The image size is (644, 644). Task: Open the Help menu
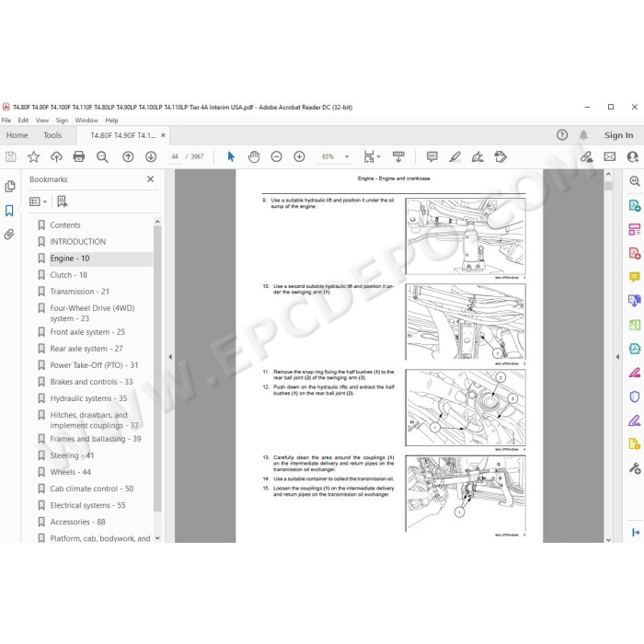[111, 121]
